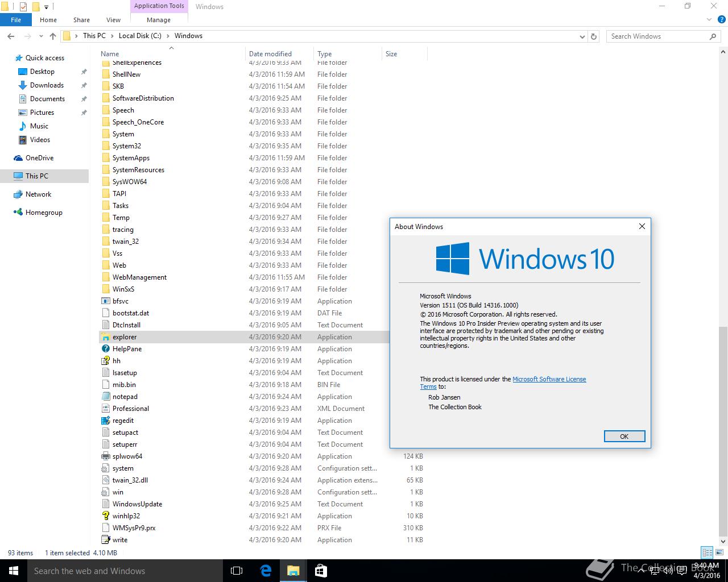Click inside Search Windows box
Viewport: 728px width, 582px height.
click(657, 36)
